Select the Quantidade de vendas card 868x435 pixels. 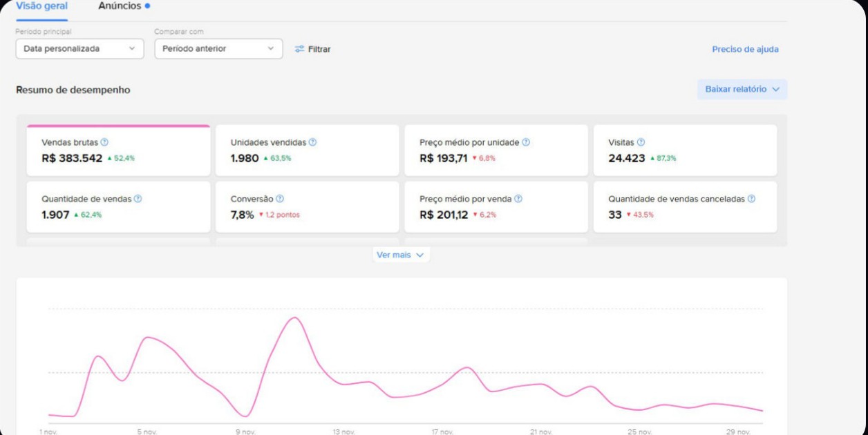tap(118, 207)
